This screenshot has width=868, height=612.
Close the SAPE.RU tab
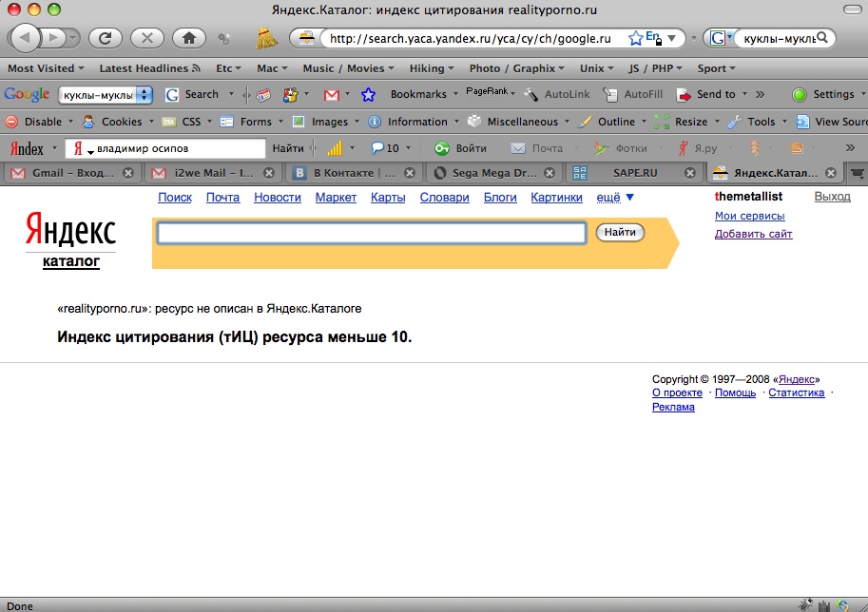(690, 173)
